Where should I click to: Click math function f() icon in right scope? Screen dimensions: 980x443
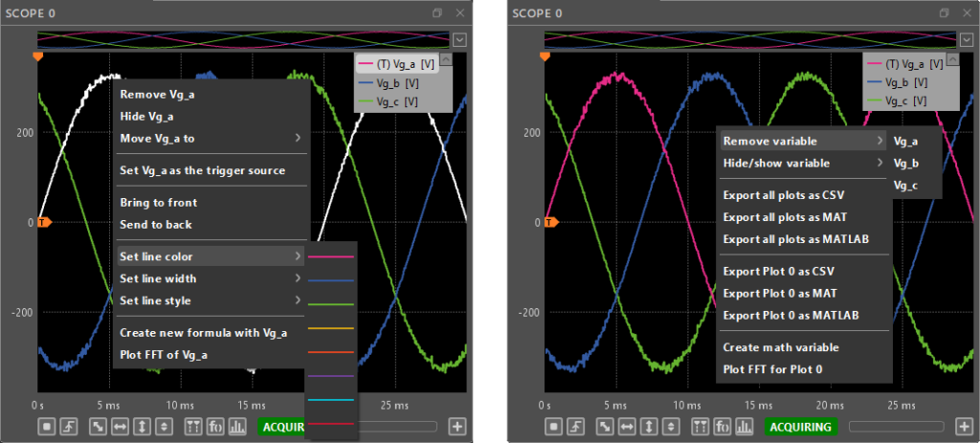click(x=724, y=427)
